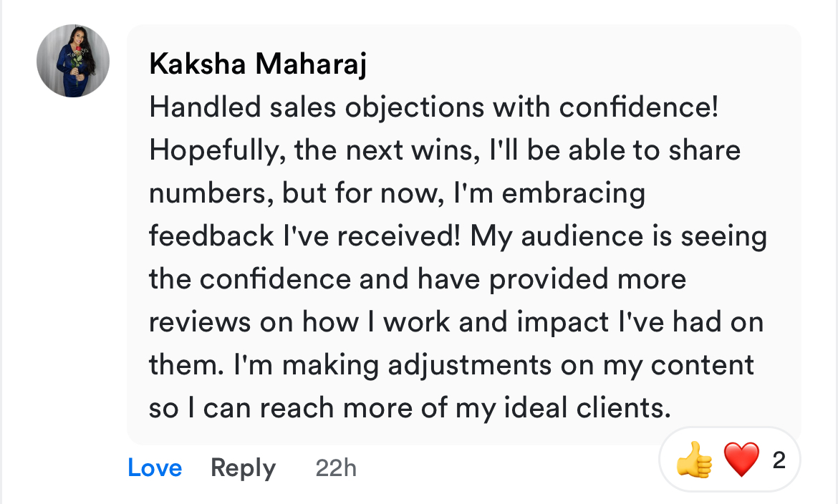Open the reaction count showing 2
The height and width of the screenshot is (504, 838).
tap(779, 460)
